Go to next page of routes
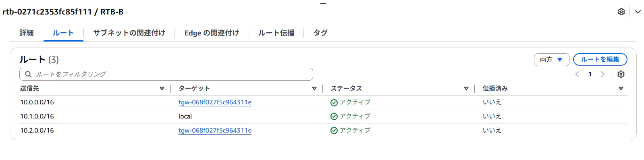 (x=602, y=74)
